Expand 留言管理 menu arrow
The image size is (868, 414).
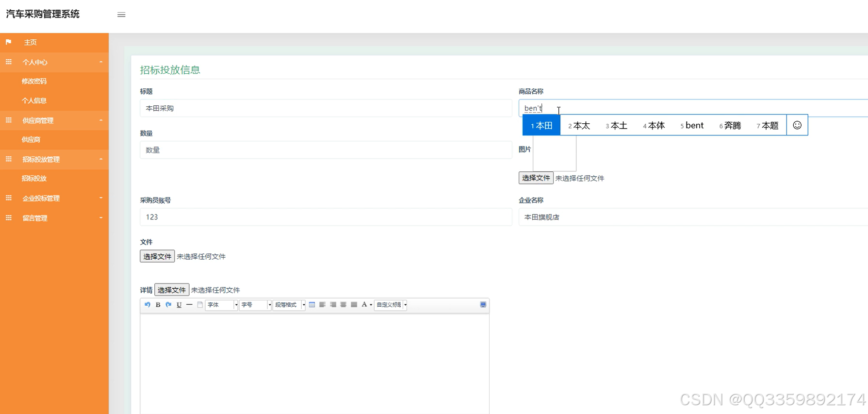coord(101,218)
